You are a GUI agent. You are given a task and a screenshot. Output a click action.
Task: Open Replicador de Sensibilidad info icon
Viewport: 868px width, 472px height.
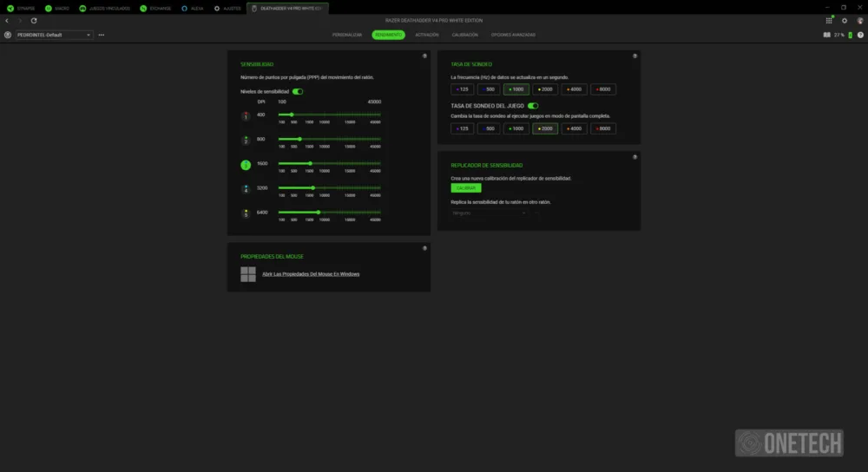(635, 157)
